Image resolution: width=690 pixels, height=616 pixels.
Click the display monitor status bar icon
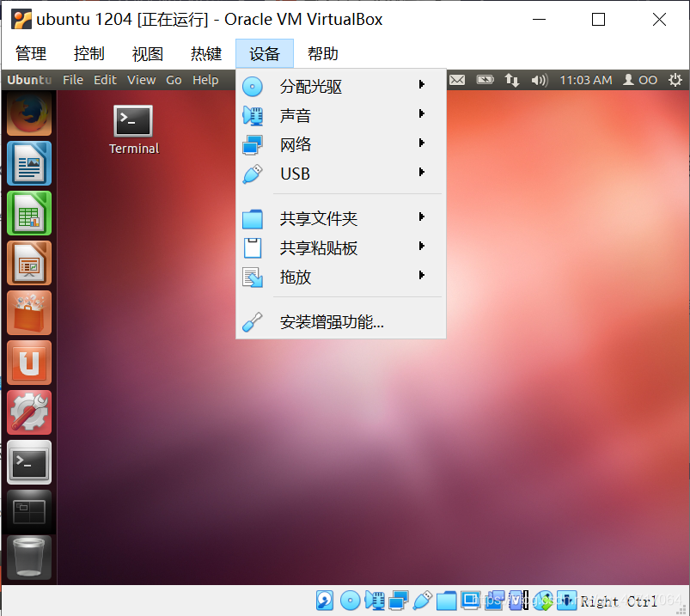(x=470, y=601)
